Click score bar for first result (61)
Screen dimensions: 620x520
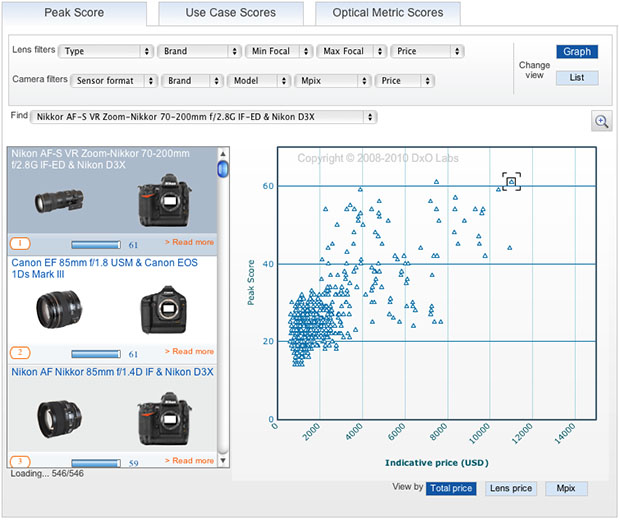[x=96, y=245]
